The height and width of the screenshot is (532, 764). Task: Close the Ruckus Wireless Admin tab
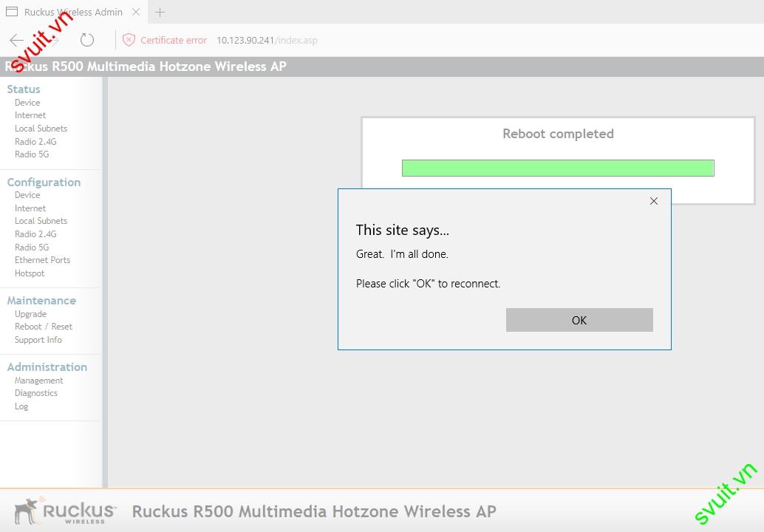(x=137, y=12)
